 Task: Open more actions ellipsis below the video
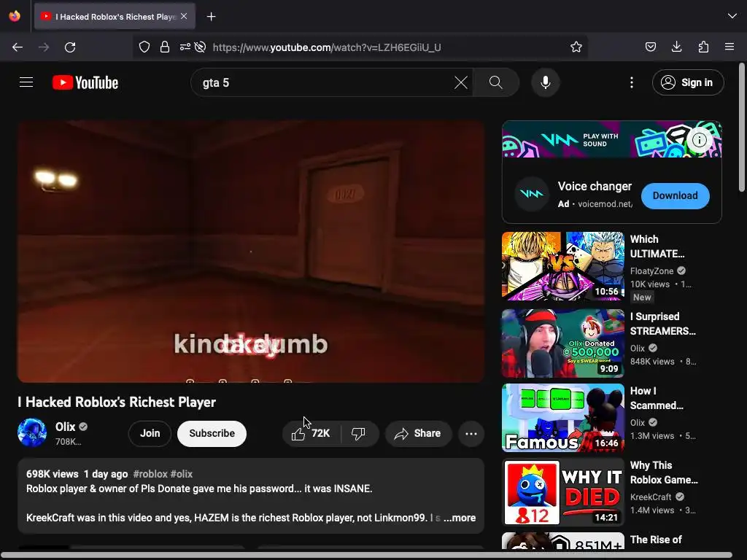coord(471,433)
